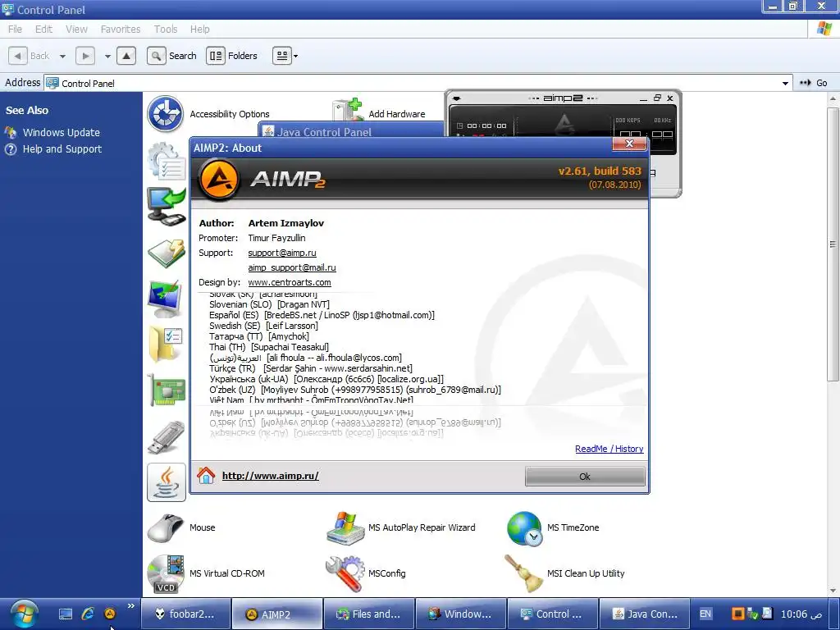Click support@aimp.ru email link
The width and height of the screenshot is (840, 630).
coord(282,253)
